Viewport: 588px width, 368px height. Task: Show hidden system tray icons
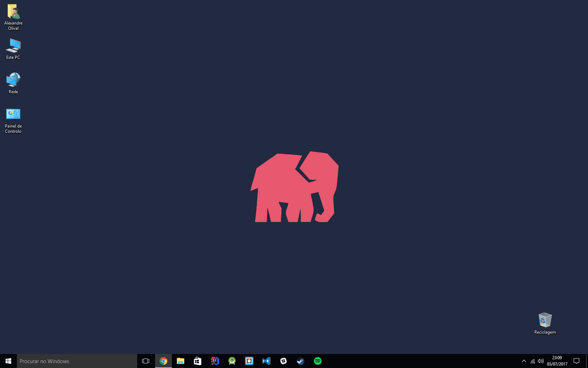(x=524, y=361)
